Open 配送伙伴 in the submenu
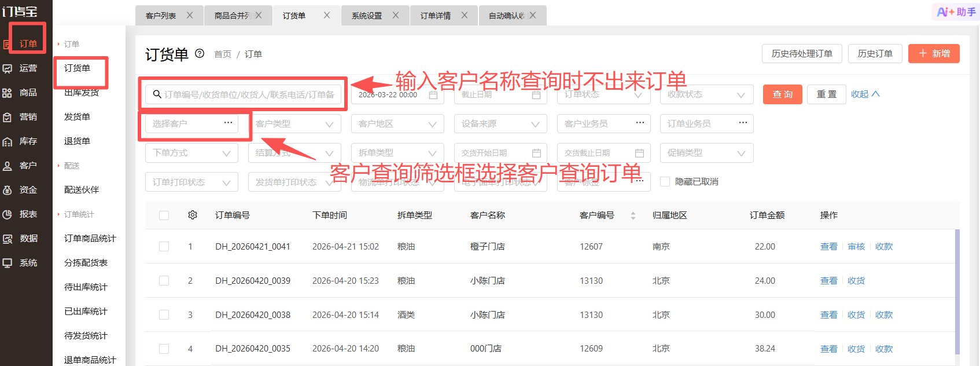 (82, 190)
